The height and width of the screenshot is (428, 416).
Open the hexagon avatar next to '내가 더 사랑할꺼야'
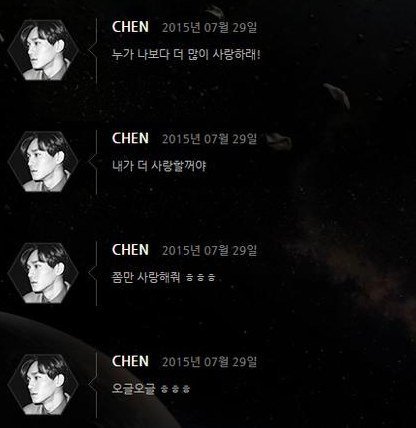pyautogui.click(x=43, y=161)
